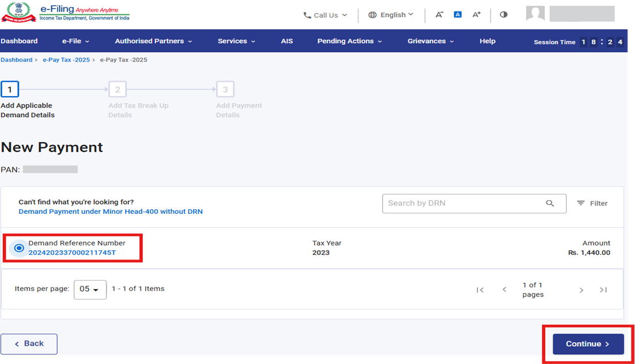Click the Back button
Image resolution: width=635 pixels, height=364 pixels.
[x=29, y=344]
